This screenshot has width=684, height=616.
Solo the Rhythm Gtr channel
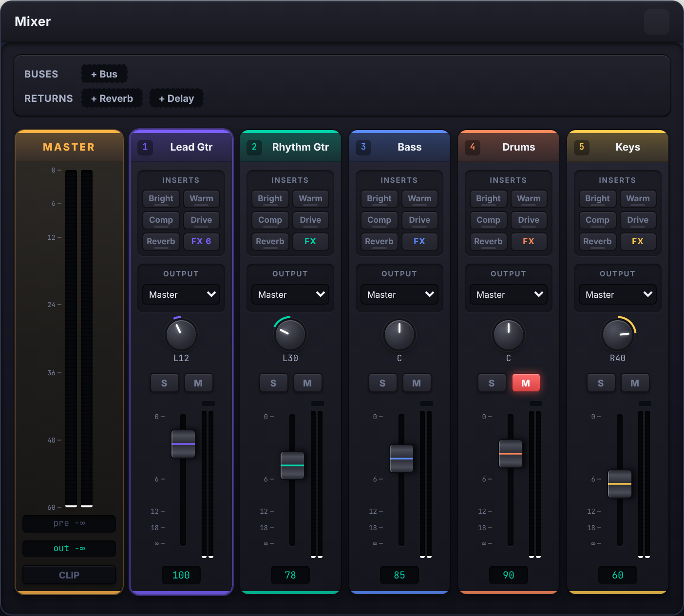pyautogui.click(x=273, y=383)
